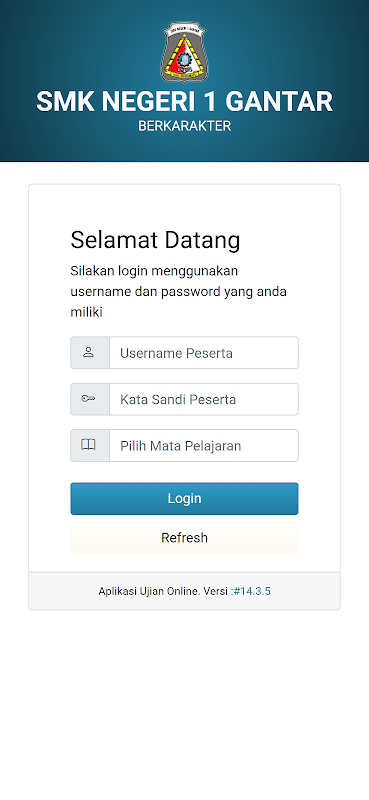The width and height of the screenshot is (369, 800).
Task: Open the Pilih Mata Pelajaran subject selector
Action: [204, 445]
